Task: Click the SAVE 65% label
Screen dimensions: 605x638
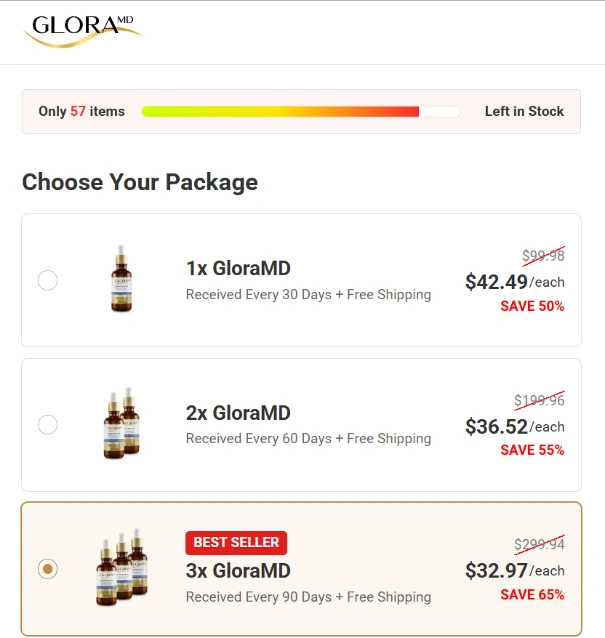Action: pyautogui.click(x=532, y=595)
